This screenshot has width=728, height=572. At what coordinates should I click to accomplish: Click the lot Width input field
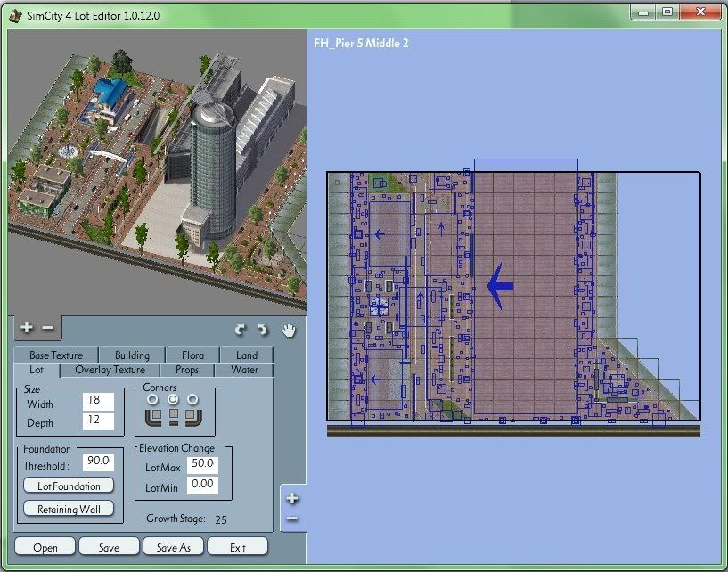98,402
